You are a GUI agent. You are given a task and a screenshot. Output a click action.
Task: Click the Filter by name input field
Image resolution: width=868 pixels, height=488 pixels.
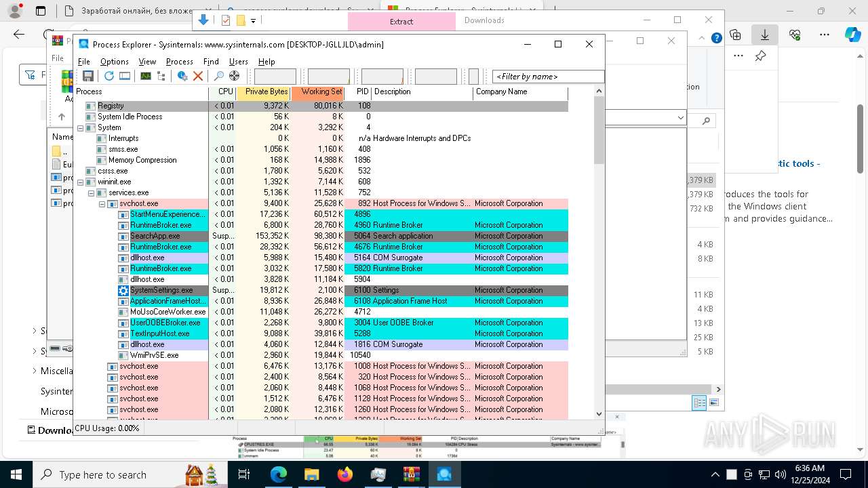tap(548, 77)
